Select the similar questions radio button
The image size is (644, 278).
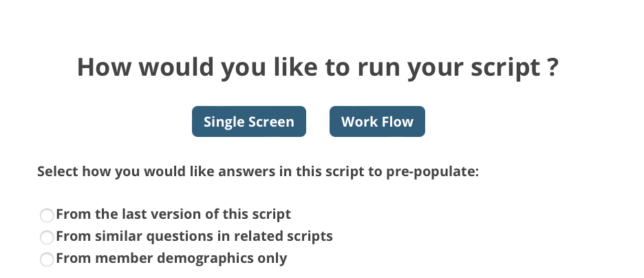point(47,237)
